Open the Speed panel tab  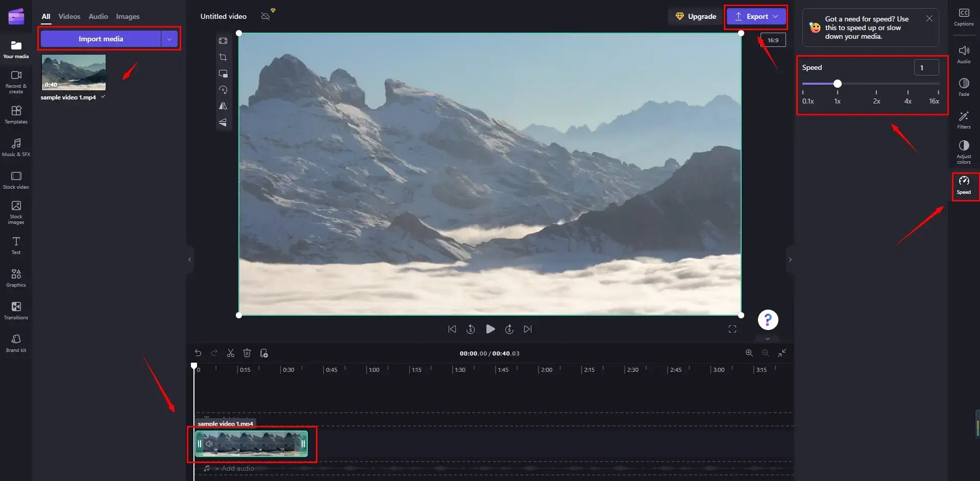[964, 186]
